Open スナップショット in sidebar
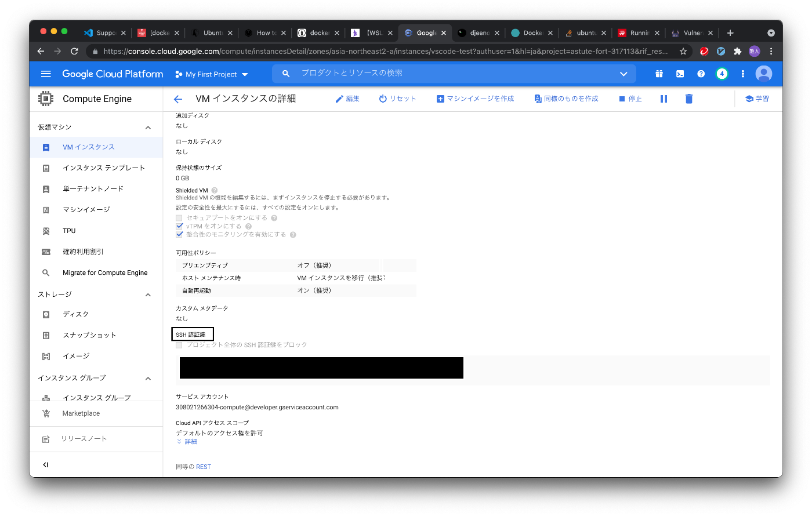 coord(96,335)
